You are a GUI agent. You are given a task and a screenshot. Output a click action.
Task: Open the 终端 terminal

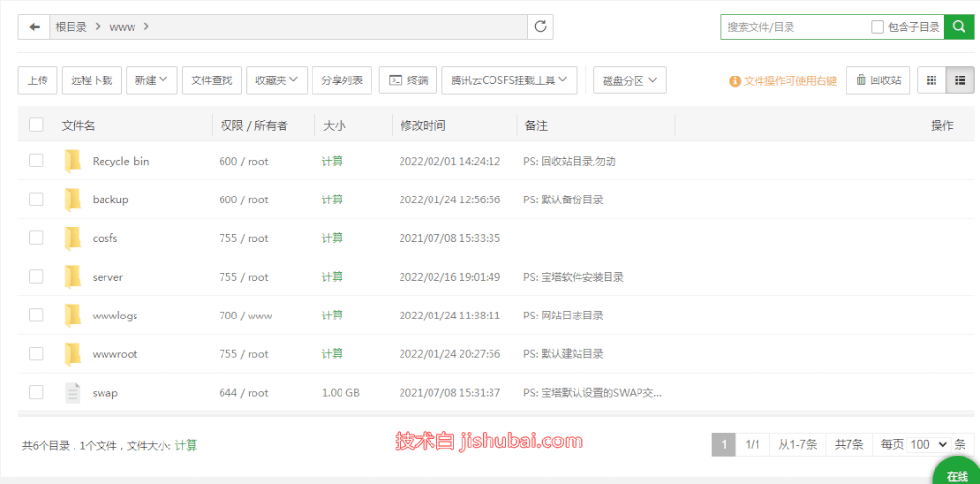[x=408, y=80]
